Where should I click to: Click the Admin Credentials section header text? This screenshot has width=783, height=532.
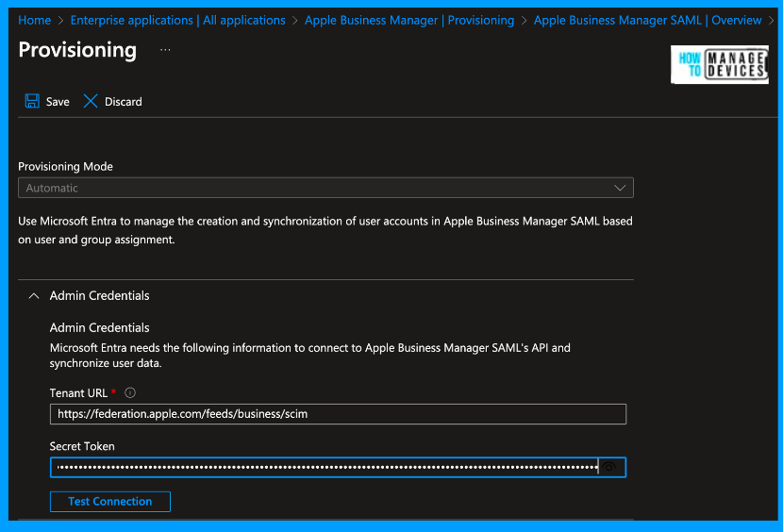[99, 296]
